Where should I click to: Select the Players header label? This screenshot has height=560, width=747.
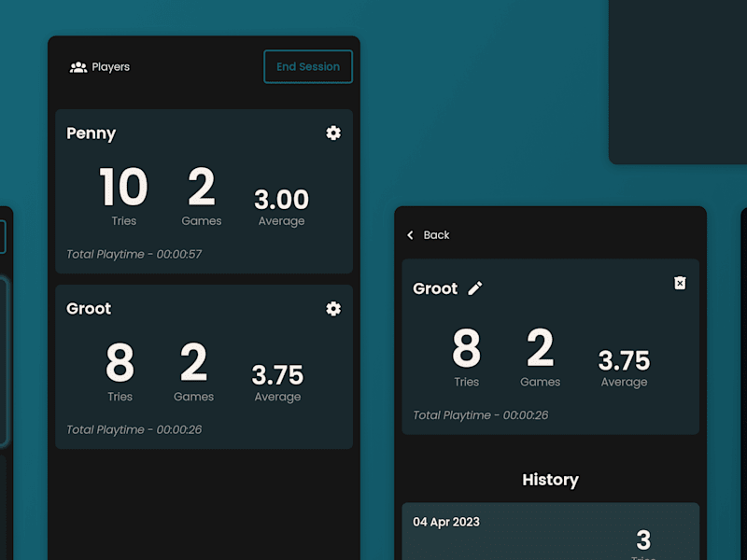pyautogui.click(x=110, y=66)
